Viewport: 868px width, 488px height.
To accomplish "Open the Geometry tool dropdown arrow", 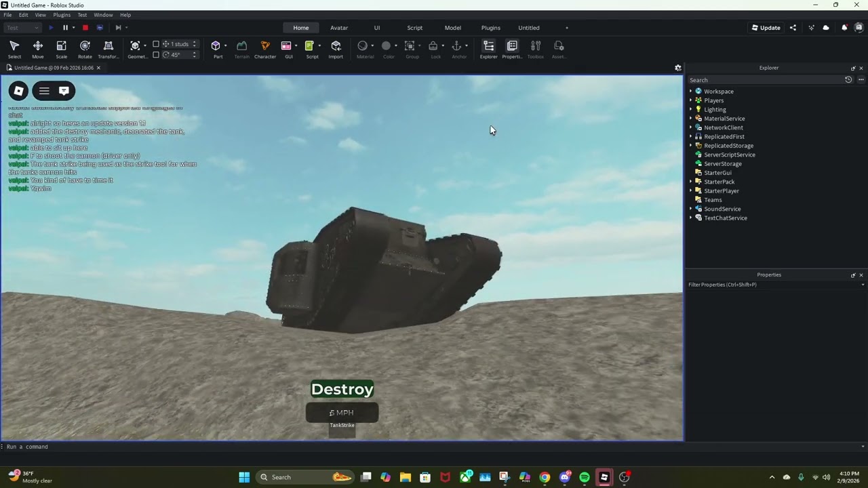I will [x=144, y=46].
